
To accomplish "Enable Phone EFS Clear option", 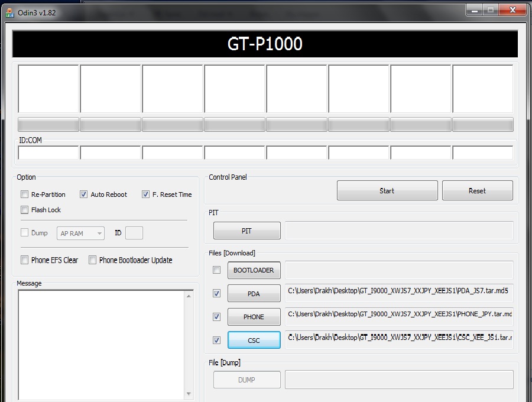I will coord(24,260).
